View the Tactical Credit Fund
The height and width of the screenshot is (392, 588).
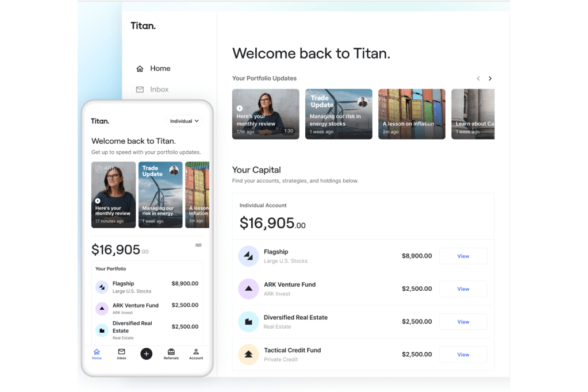[x=463, y=355]
